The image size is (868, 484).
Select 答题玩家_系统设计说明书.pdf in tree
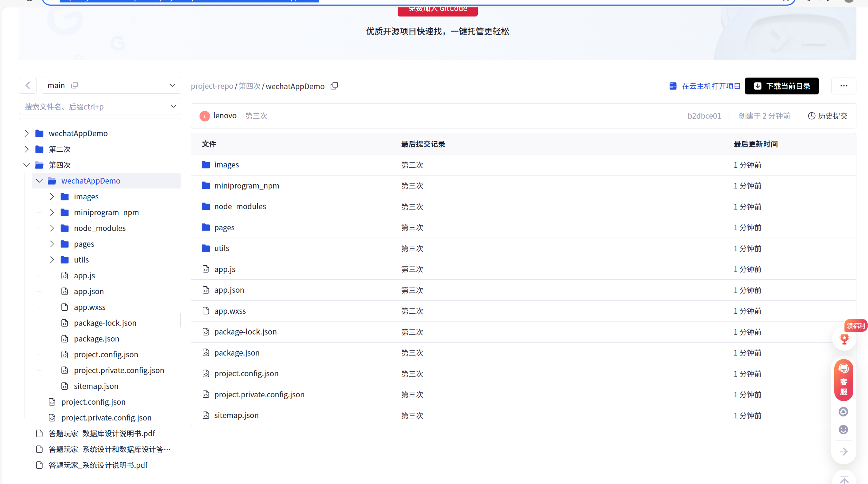click(98, 465)
